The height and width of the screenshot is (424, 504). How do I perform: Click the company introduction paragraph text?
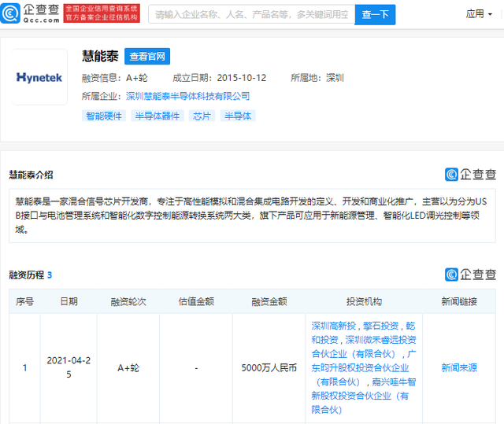point(251,216)
